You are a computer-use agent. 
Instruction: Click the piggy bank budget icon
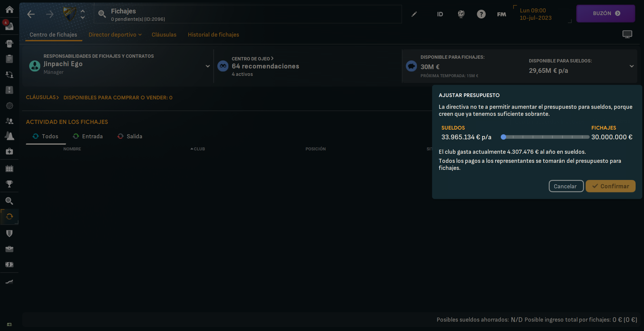point(411,66)
